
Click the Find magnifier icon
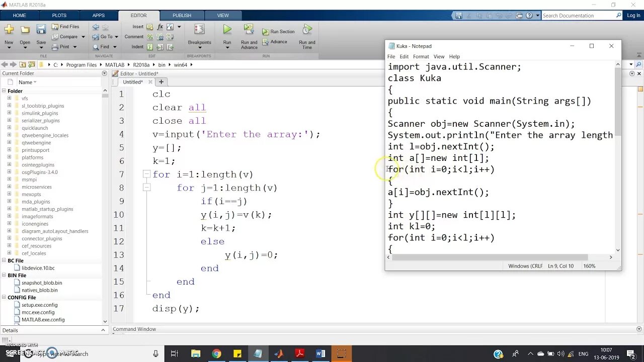click(x=96, y=47)
